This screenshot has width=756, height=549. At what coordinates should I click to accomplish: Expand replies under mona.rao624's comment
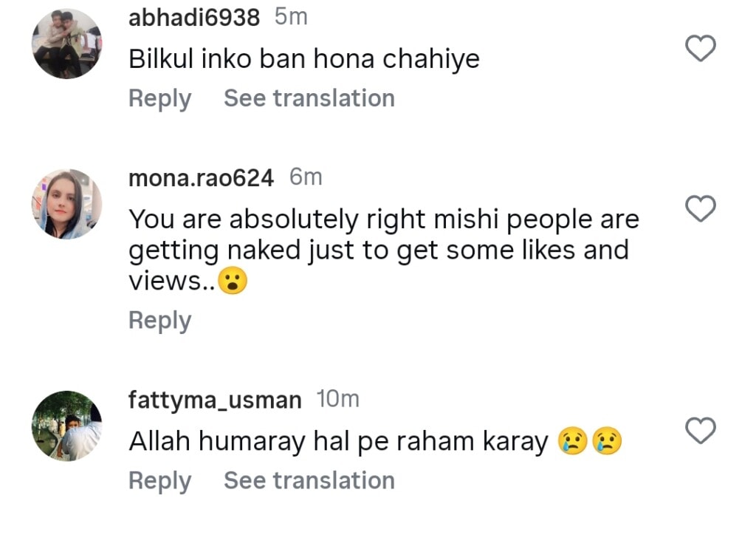coord(159,320)
